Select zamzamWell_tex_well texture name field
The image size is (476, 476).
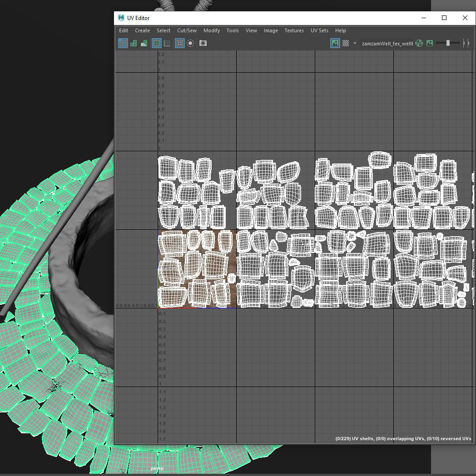pos(387,44)
